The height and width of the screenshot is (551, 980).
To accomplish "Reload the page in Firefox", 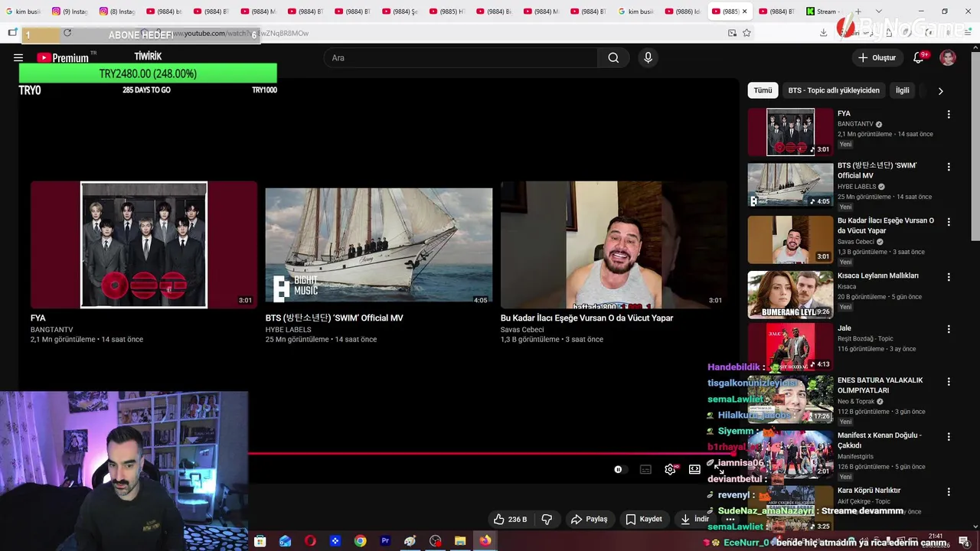I will coord(67,33).
